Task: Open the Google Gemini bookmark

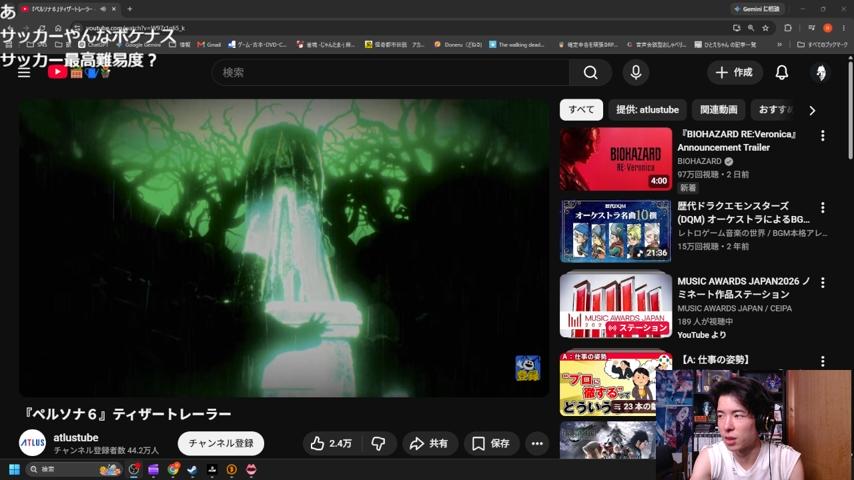Action: 138,45
